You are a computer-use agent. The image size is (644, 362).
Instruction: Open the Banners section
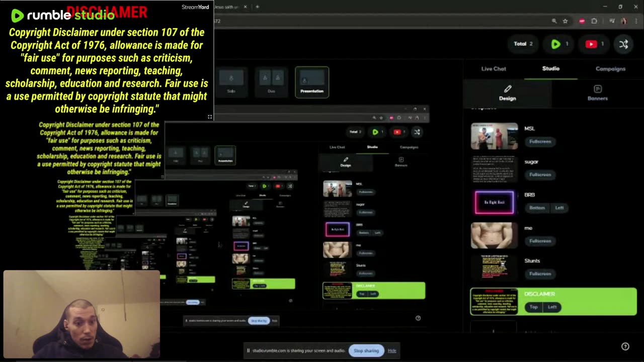598,93
